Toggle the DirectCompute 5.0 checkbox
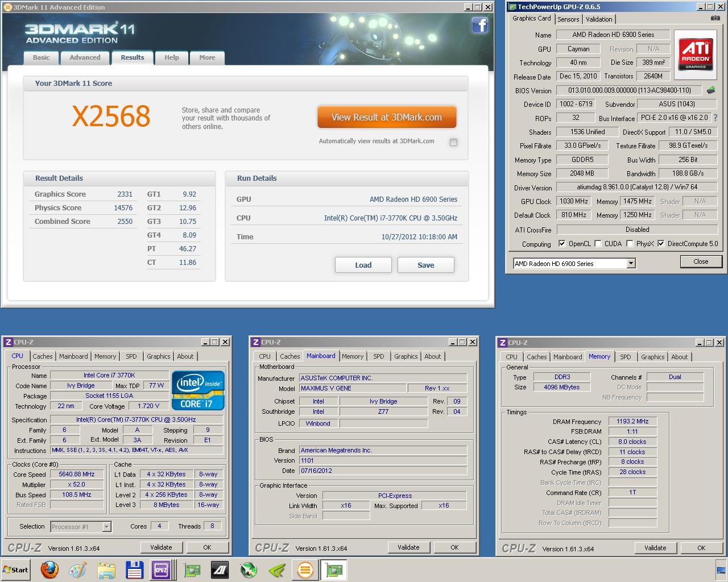This screenshot has height=582, width=728. pyautogui.click(x=661, y=244)
